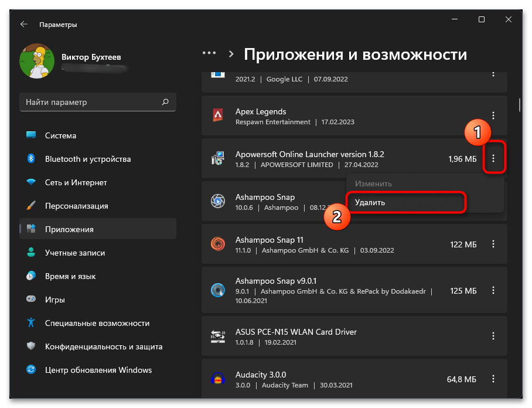Click user name Виктор Бухтеев
The width and height of the screenshot is (532, 408).
click(x=91, y=57)
